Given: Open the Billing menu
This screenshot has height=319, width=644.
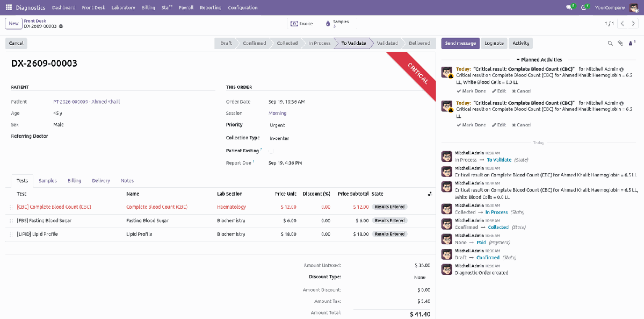Looking at the screenshot, I should click(x=148, y=8).
